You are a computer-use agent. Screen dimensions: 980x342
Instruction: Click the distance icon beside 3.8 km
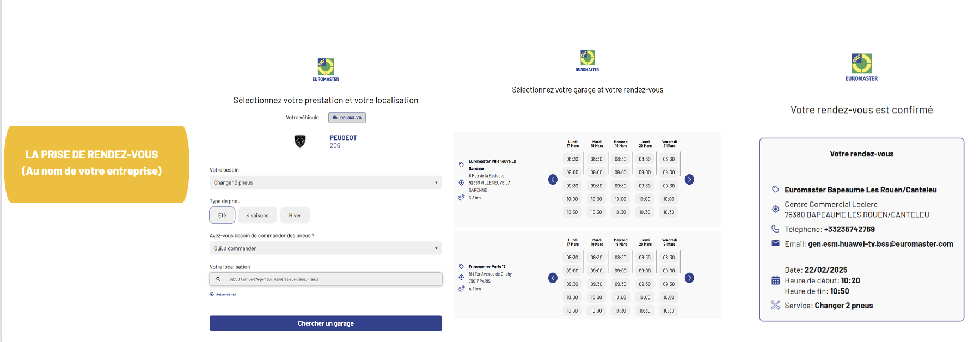461,198
